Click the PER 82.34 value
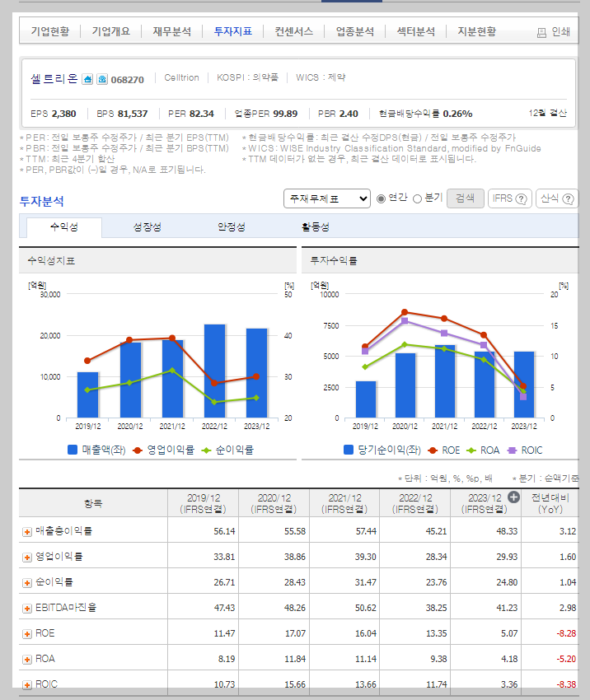590x700 pixels. (x=201, y=114)
